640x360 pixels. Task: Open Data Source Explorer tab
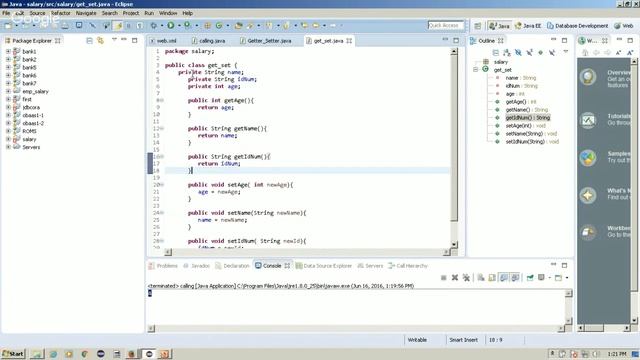point(324,266)
